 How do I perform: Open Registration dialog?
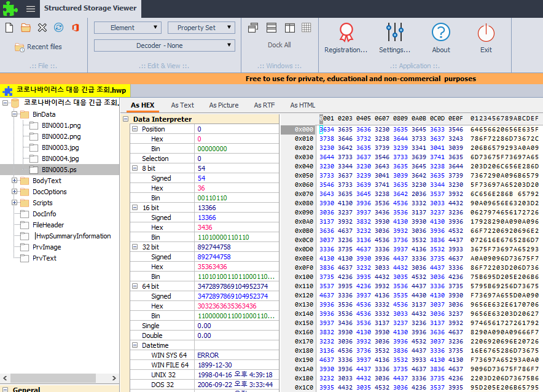click(x=346, y=38)
